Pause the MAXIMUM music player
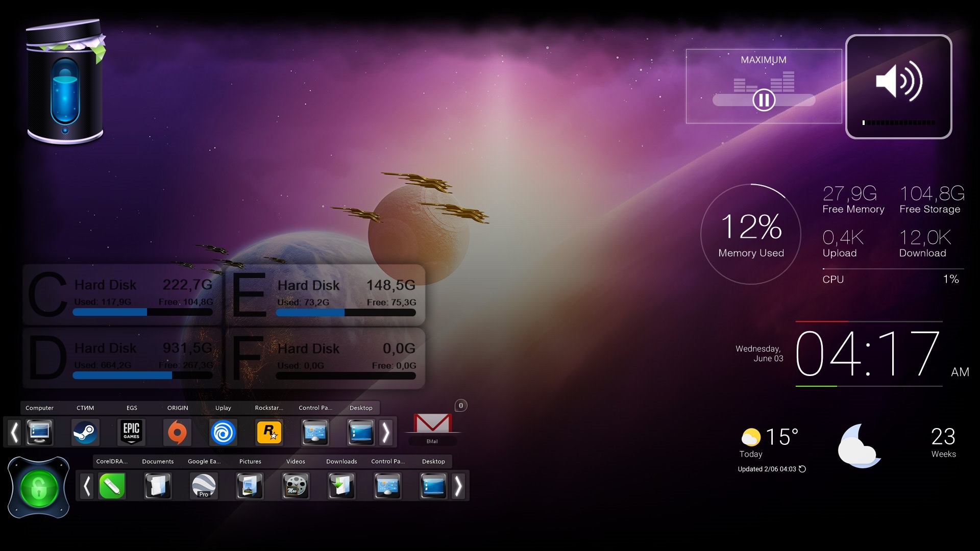This screenshot has width=980, height=551. [764, 100]
